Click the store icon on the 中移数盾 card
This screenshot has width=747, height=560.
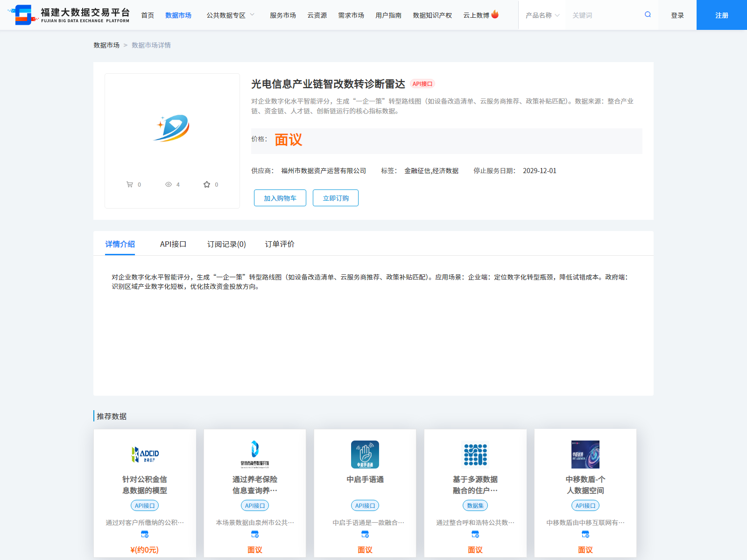(x=585, y=534)
